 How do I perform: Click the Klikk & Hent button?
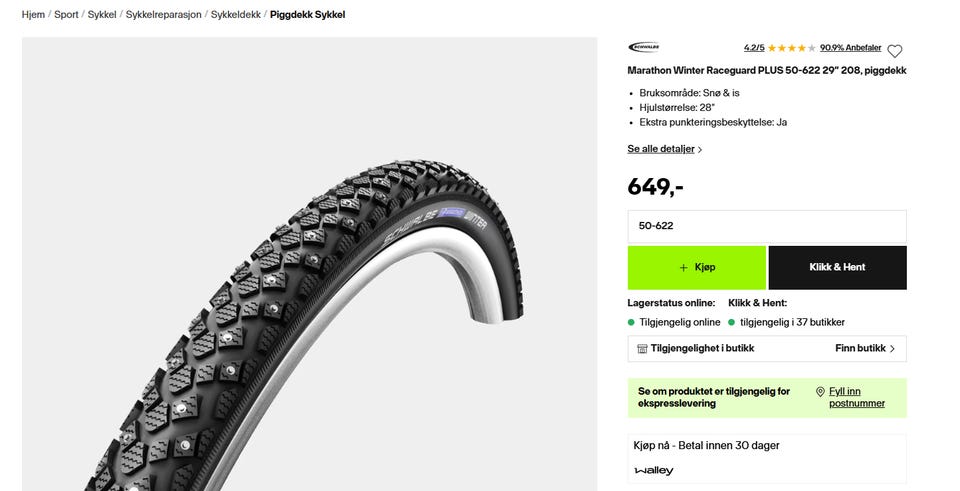click(838, 268)
